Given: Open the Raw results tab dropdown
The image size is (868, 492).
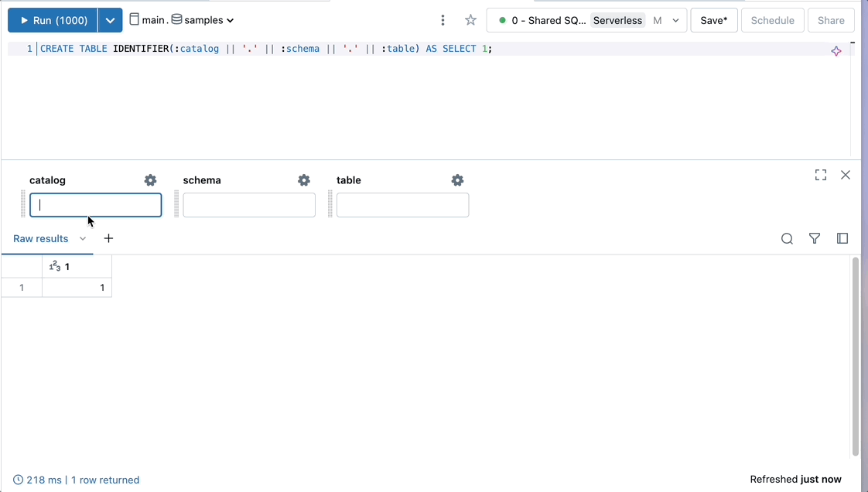Looking at the screenshot, I should [x=83, y=238].
